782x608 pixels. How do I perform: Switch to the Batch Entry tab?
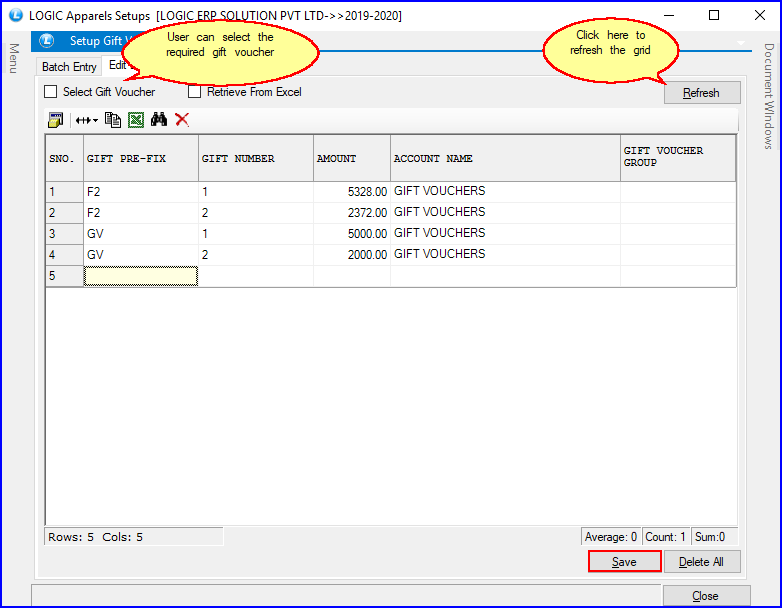point(70,67)
